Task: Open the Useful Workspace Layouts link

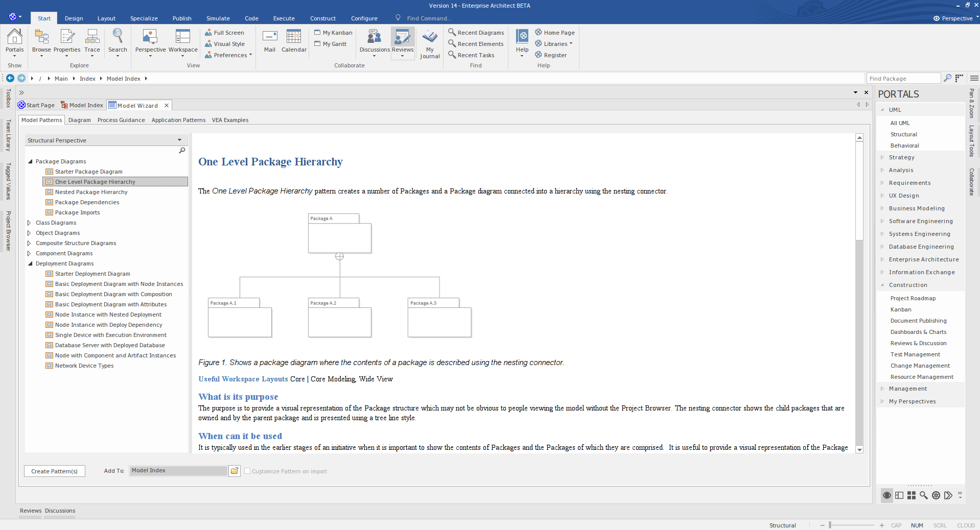Action: [243, 379]
